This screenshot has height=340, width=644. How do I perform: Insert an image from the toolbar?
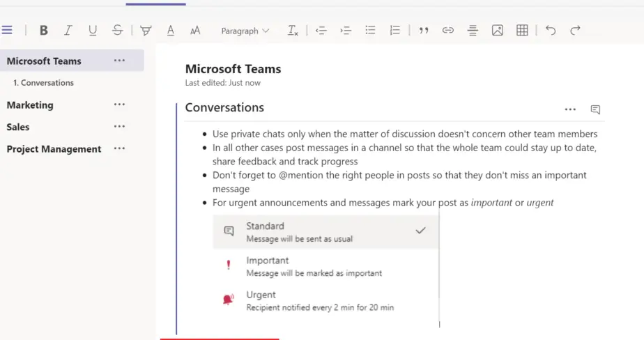497,30
